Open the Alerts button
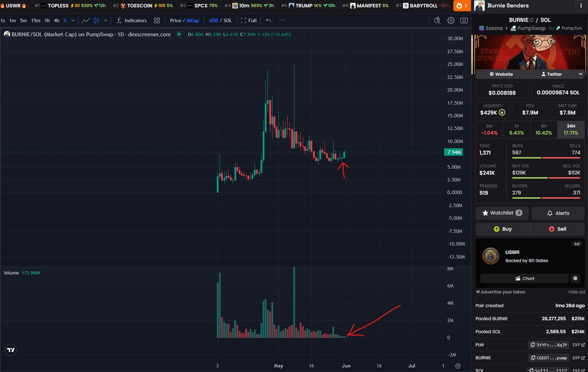This screenshot has width=588, height=372. point(558,213)
